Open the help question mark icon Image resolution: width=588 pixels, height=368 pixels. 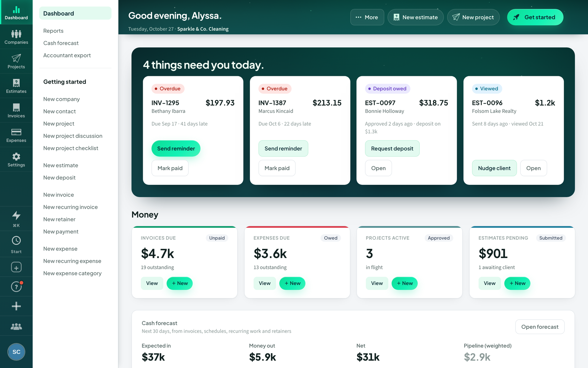click(x=16, y=287)
